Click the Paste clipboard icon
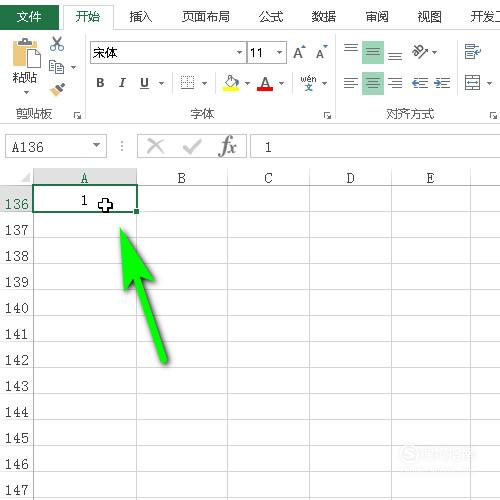The width and height of the screenshot is (500, 500). tap(26, 53)
